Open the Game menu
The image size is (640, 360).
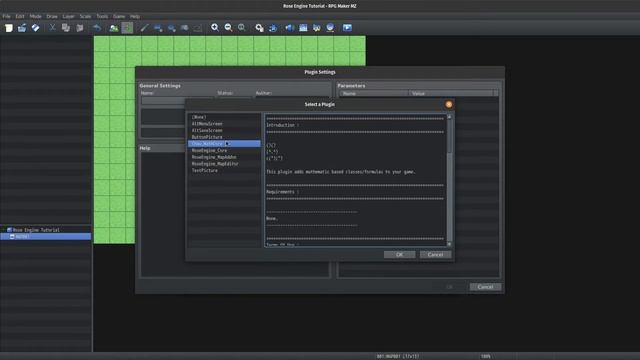point(119,16)
